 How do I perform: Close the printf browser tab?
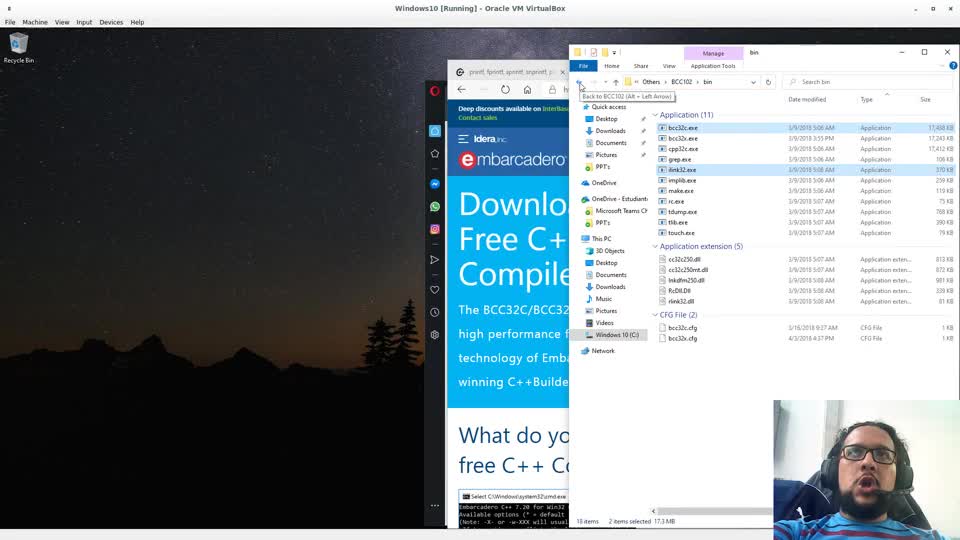[x=563, y=72]
